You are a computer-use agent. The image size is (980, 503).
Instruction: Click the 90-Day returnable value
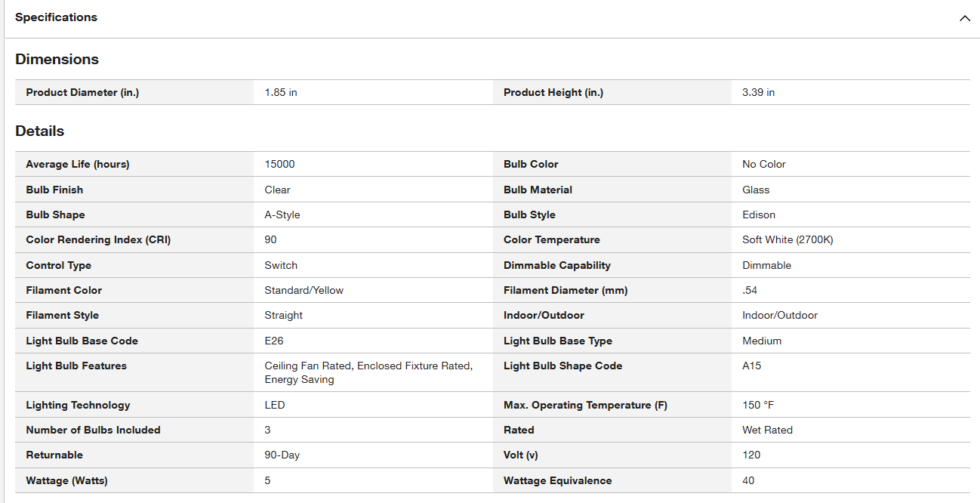pyautogui.click(x=282, y=455)
